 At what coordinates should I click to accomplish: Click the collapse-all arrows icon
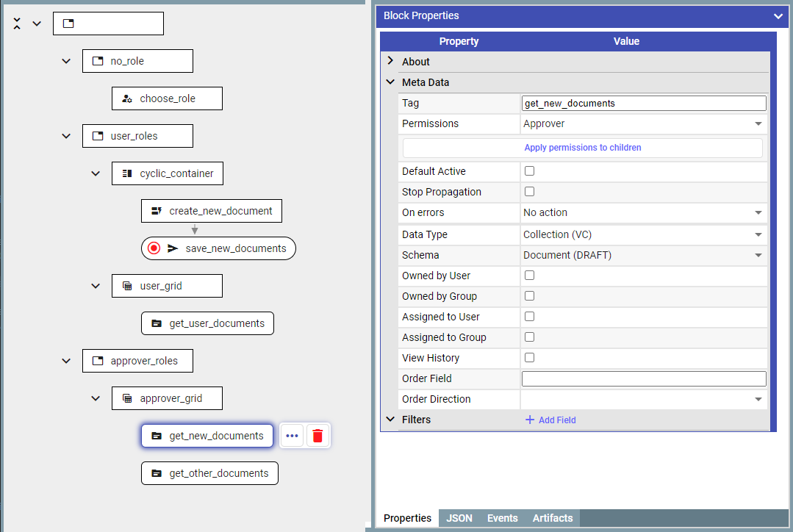[x=17, y=24]
